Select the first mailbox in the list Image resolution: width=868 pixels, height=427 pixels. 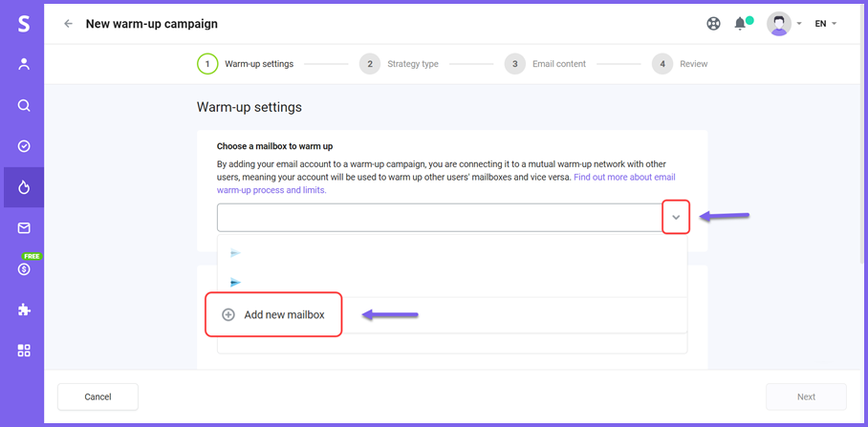[452, 253]
